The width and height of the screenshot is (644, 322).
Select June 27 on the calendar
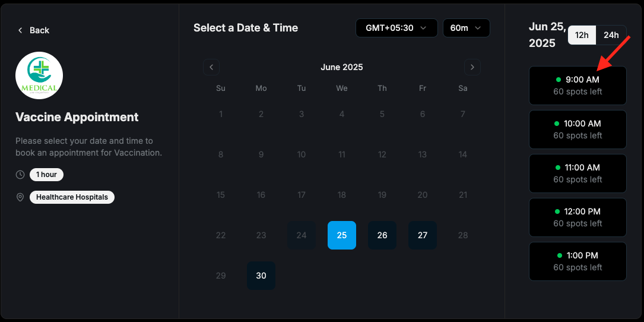422,235
